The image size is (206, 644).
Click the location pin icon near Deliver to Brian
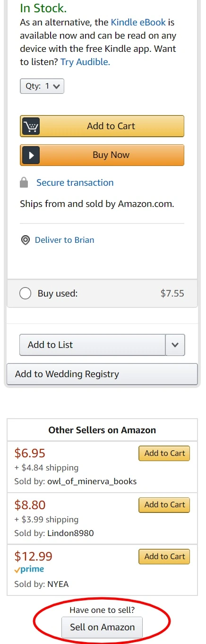[26, 240]
